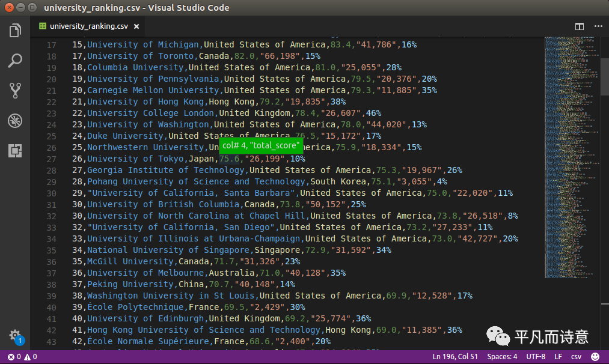Click the feedback smiley icon
The image size is (609, 364).
pyautogui.click(x=595, y=357)
